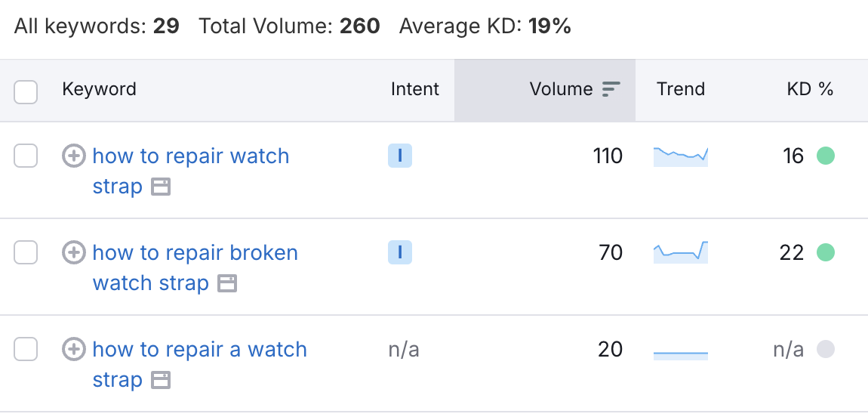This screenshot has height=417, width=868.
Task: Click the Volume sort icon
Action: point(611,89)
